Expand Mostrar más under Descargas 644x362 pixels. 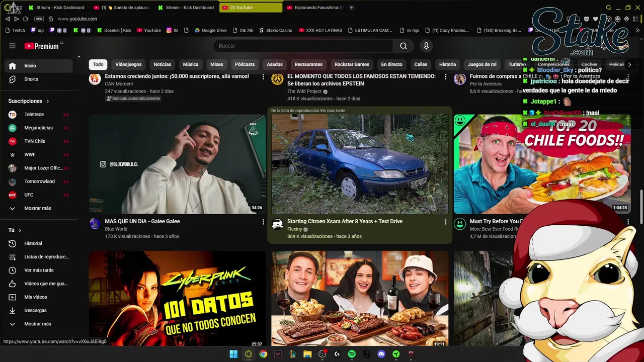tap(39, 324)
